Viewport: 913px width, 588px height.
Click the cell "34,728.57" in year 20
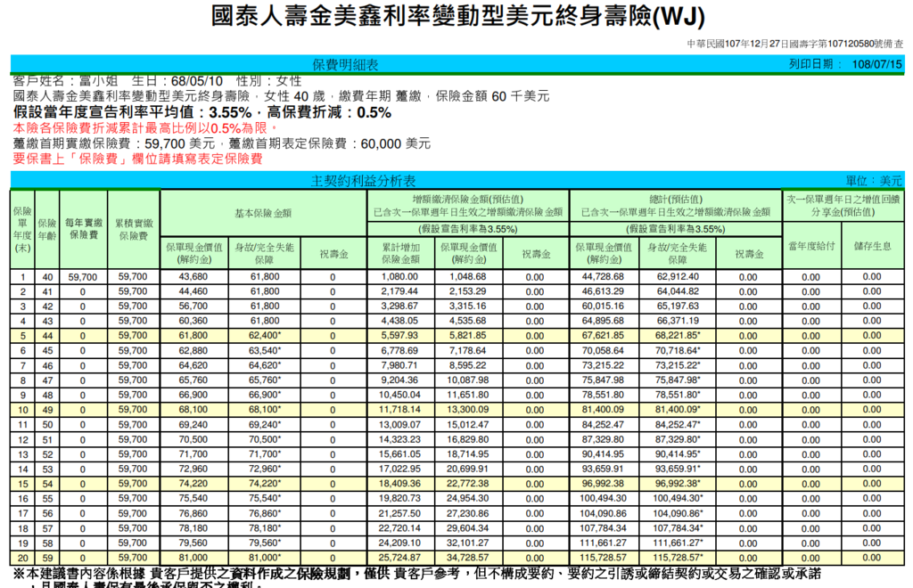click(x=468, y=558)
